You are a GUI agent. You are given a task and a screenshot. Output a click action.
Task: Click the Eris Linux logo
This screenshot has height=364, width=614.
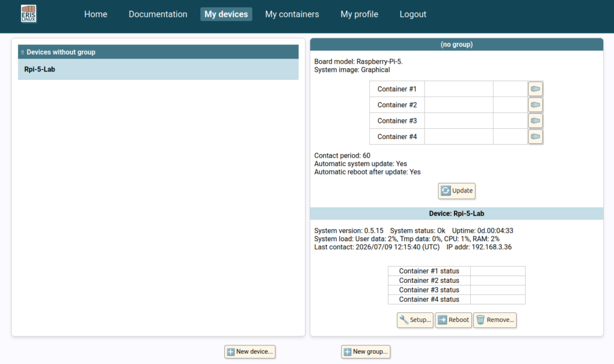point(29,14)
